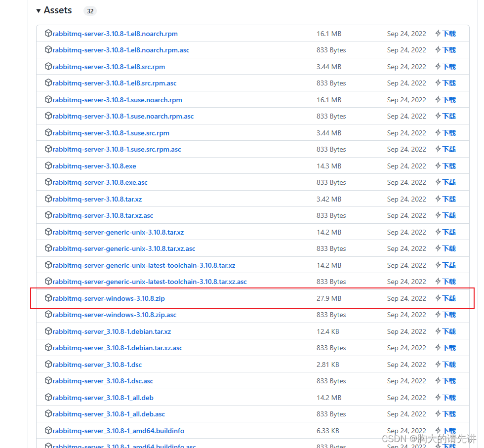Open rabbitmq-server-windows-3.10.8.zip link
The image size is (484, 448).
tap(109, 298)
